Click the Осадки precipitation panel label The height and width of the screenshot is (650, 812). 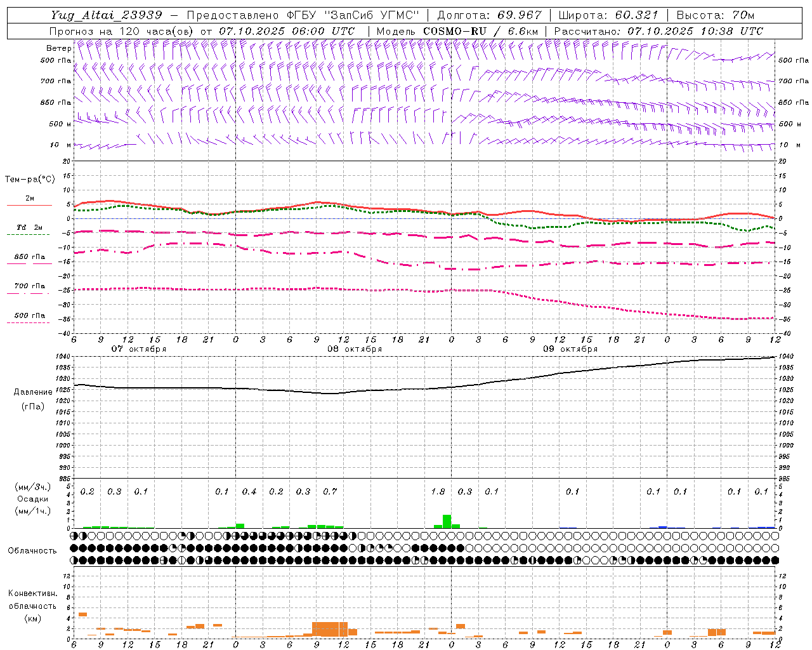(32, 499)
